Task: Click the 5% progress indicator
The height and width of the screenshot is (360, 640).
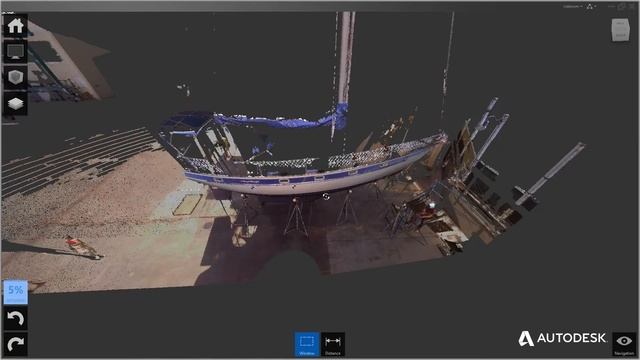Action: [16, 292]
